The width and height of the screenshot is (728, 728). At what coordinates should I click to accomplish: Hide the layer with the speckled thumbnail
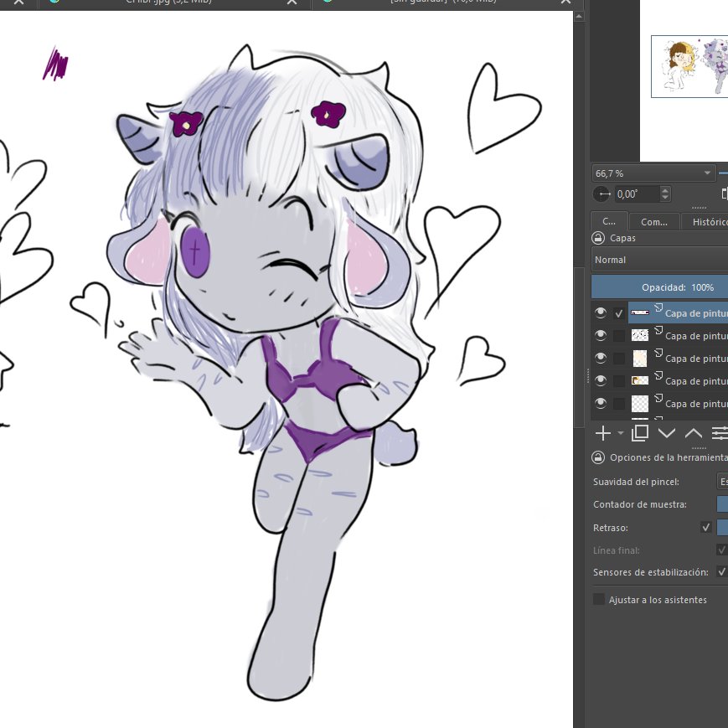click(601, 335)
